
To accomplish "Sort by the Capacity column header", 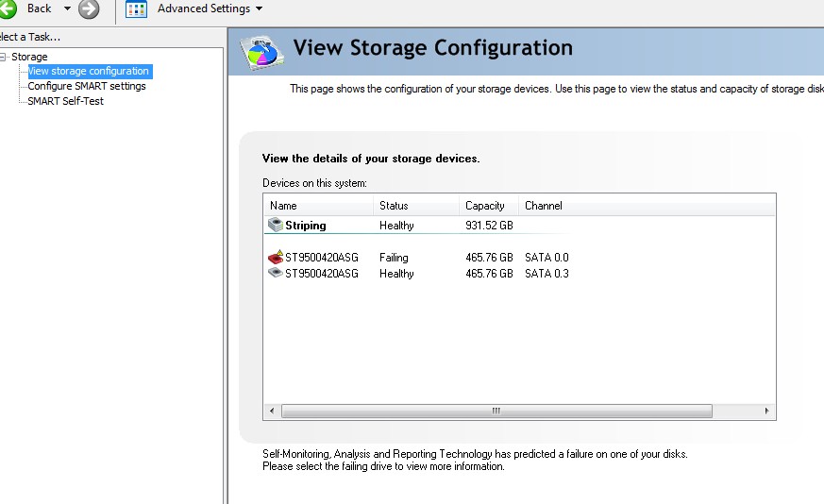I will click(489, 206).
